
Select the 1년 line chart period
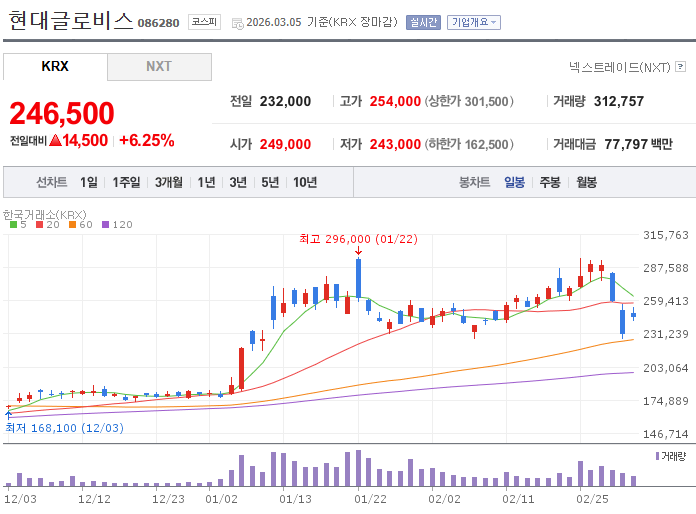coord(206,182)
